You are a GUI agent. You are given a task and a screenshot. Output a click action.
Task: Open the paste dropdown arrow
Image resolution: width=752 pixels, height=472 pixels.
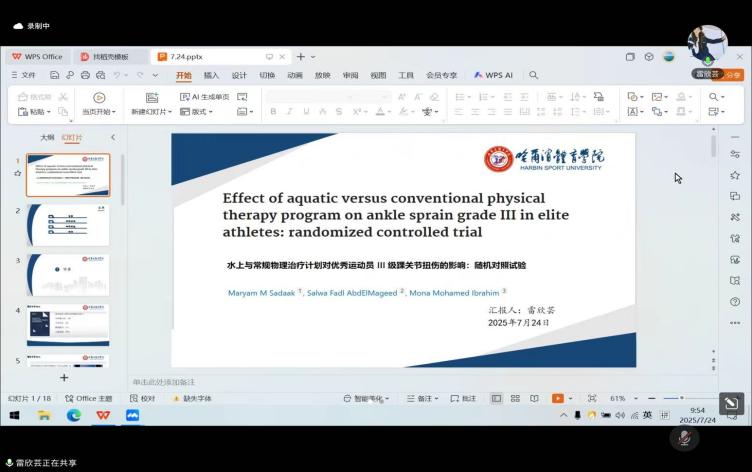pyautogui.click(x=48, y=112)
